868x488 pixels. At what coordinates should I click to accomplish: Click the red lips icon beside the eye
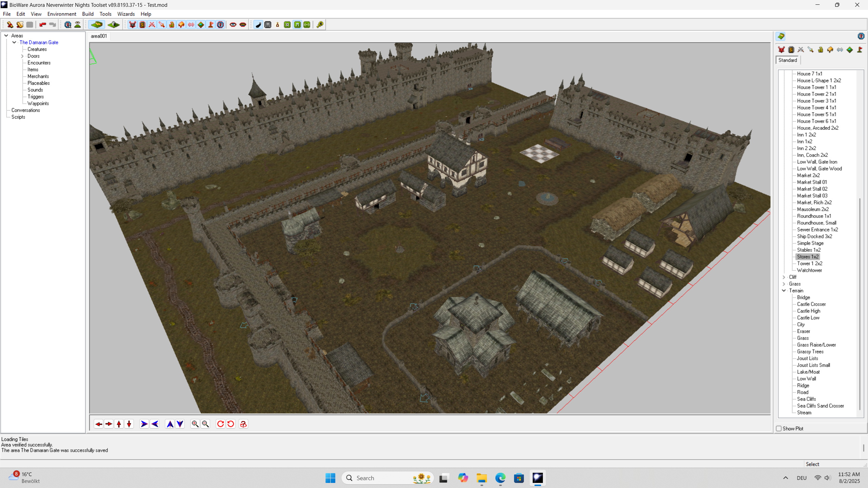(243, 24)
